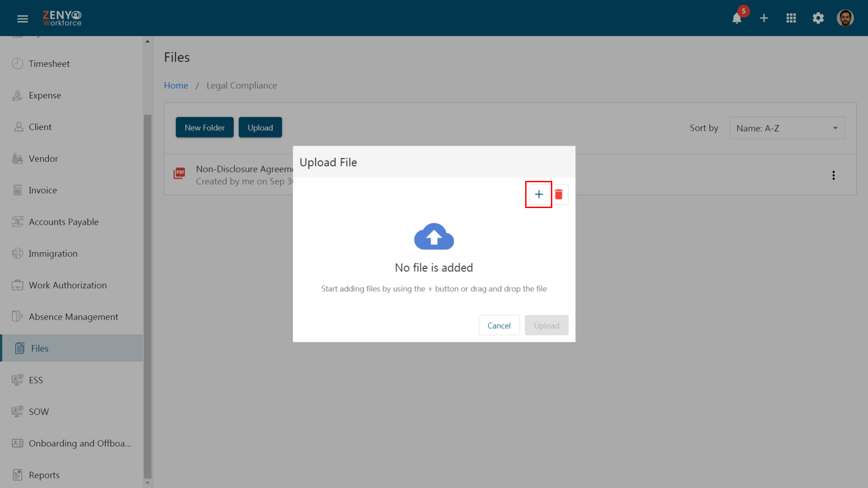Viewport: 868px width, 488px height.
Task: Open the user profile avatar
Action: click(845, 18)
